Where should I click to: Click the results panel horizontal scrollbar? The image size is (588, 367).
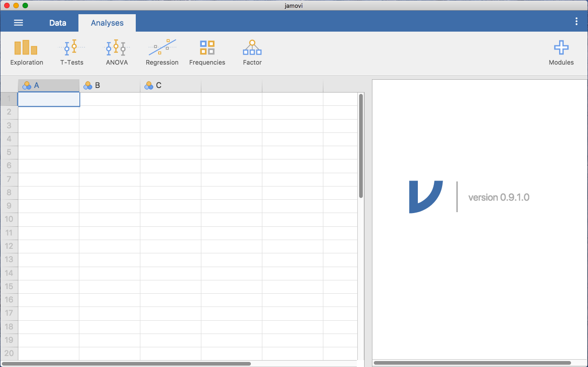pyautogui.click(x=472, y=363)
